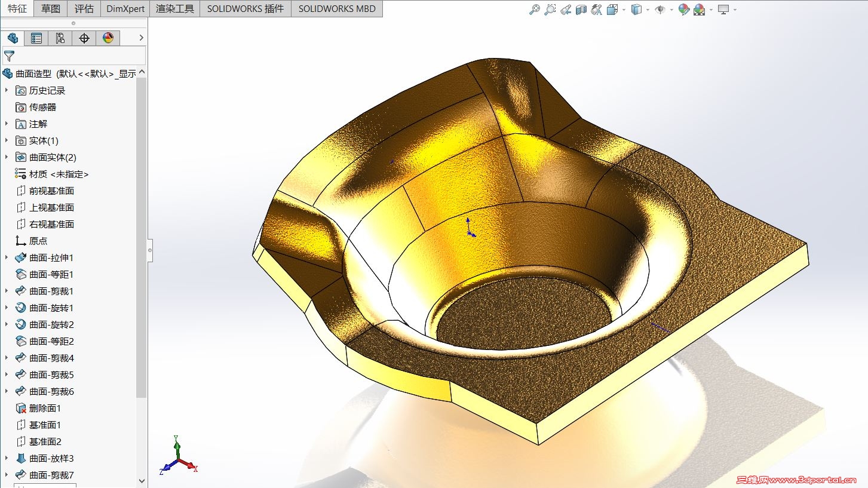
Task: Open the Apply Scene dropdown arrow
Action: (x=711, y=10)
